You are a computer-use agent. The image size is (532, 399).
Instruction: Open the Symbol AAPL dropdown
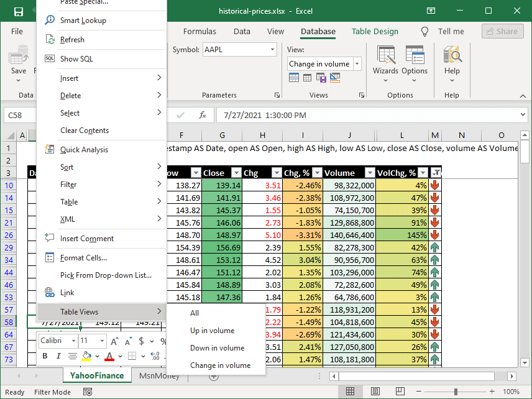pyautogui.click(x=272, y=49)
